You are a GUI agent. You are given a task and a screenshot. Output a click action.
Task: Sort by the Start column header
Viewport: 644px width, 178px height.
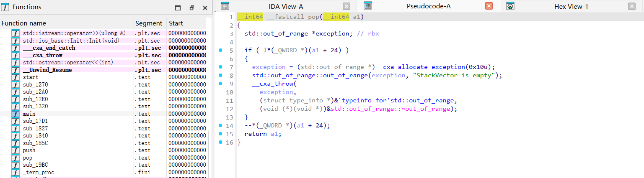(186, 23)
